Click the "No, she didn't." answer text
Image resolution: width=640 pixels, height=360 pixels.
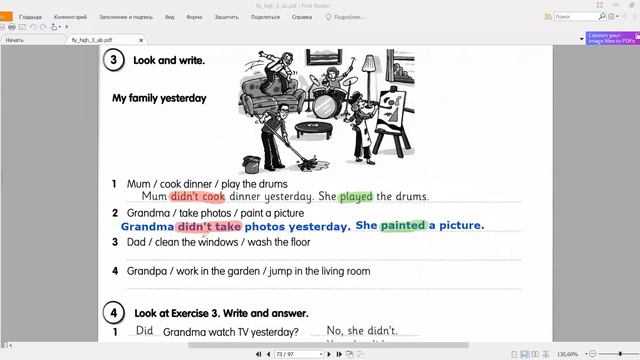pos(362,331)
